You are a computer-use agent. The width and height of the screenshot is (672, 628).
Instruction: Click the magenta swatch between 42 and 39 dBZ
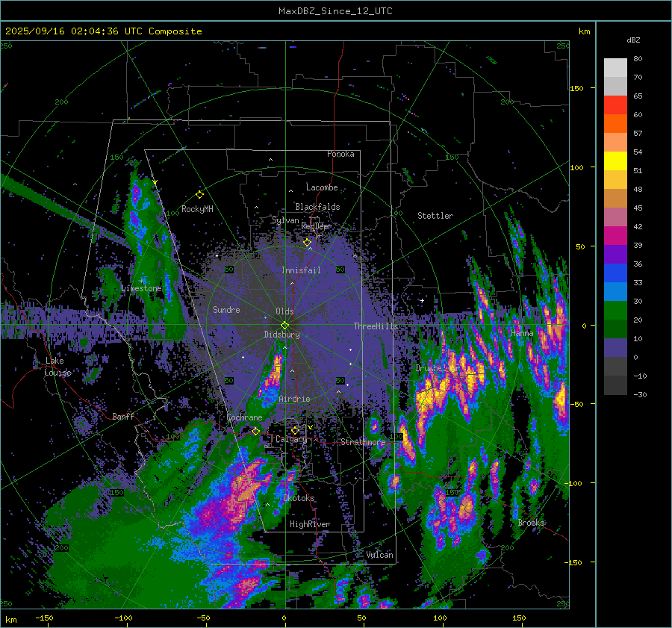615,236
